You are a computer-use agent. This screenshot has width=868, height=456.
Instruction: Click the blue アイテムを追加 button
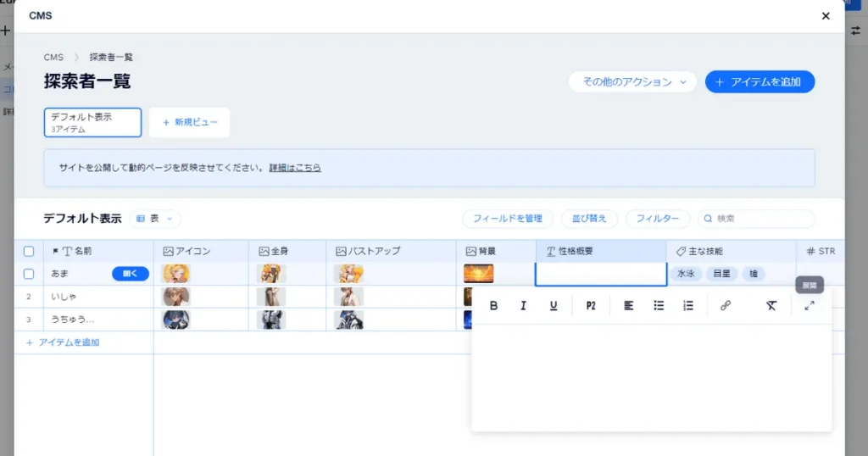pyautogui.click(x=759, y=82)
